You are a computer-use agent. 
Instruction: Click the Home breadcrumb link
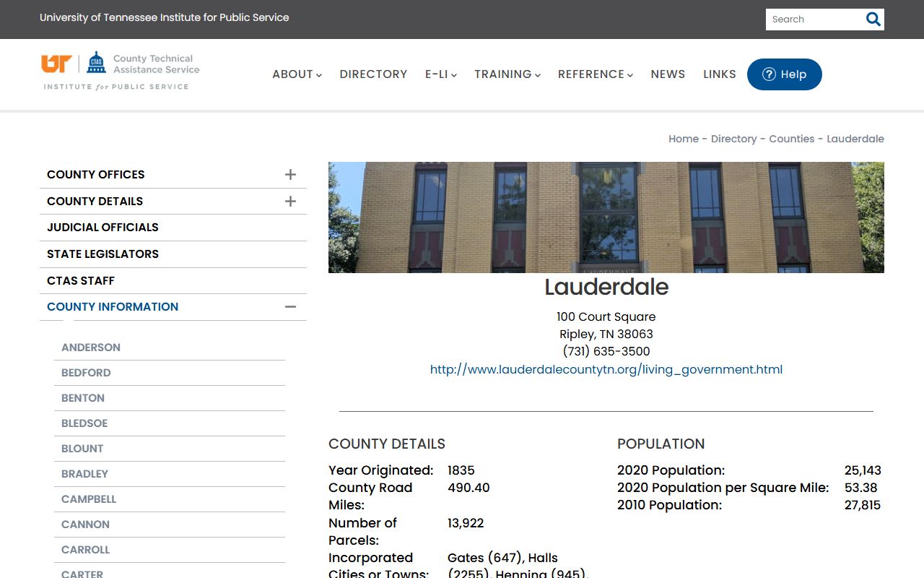[684, 139]
